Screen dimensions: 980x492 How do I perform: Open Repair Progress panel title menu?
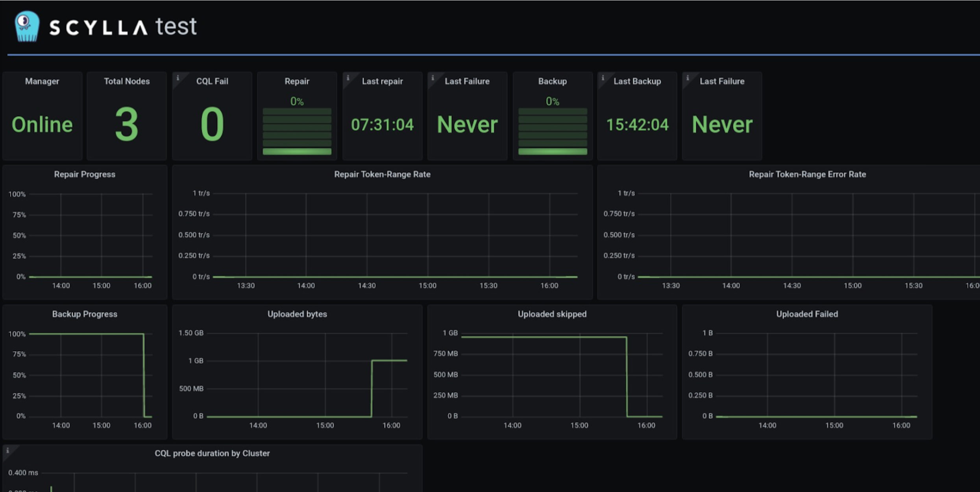pos(85,174)
